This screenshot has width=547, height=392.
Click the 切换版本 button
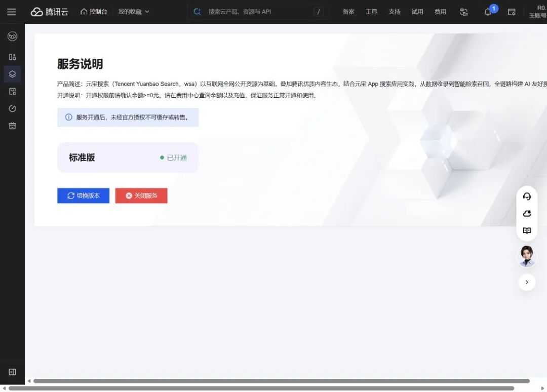pos(84,195)
